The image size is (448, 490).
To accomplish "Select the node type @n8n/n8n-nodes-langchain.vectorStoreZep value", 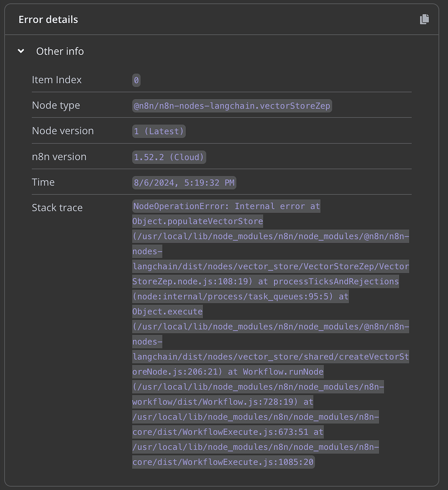I will [232, 106].
